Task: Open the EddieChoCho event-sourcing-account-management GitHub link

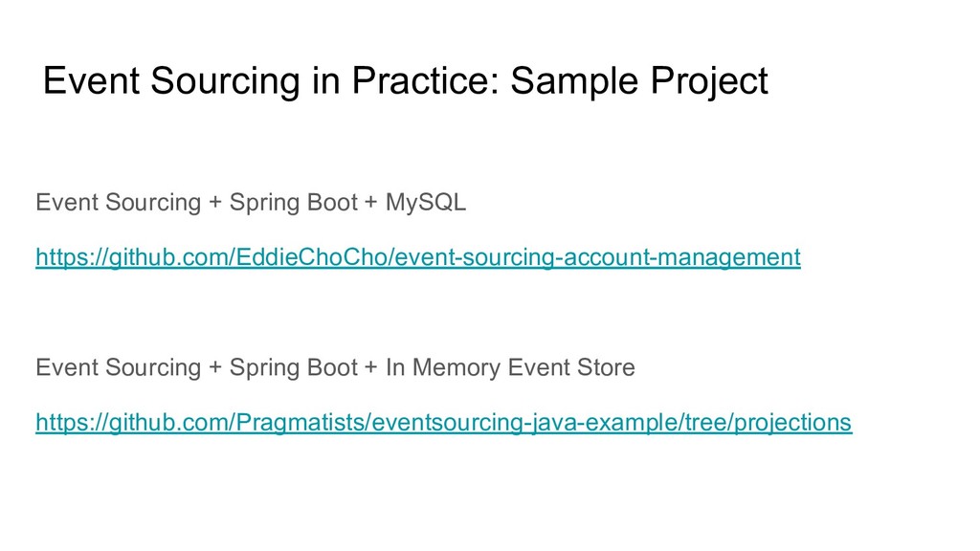Action: point(418,257)
